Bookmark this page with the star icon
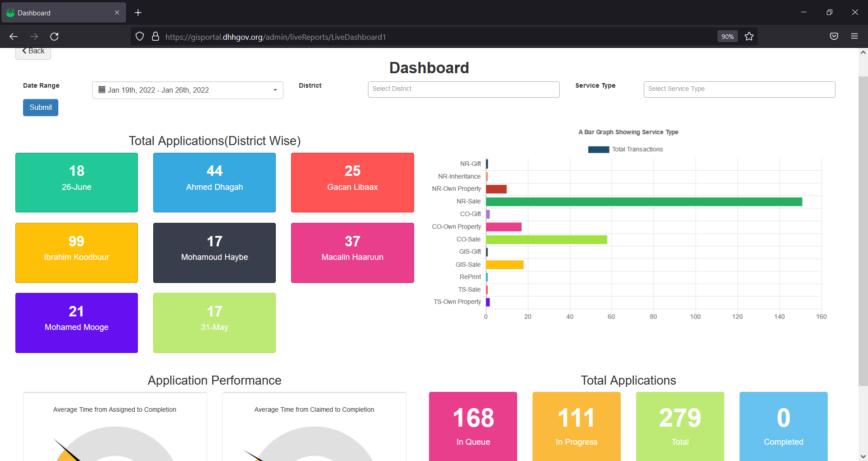 pyautogui.click(x=749, y=37)
